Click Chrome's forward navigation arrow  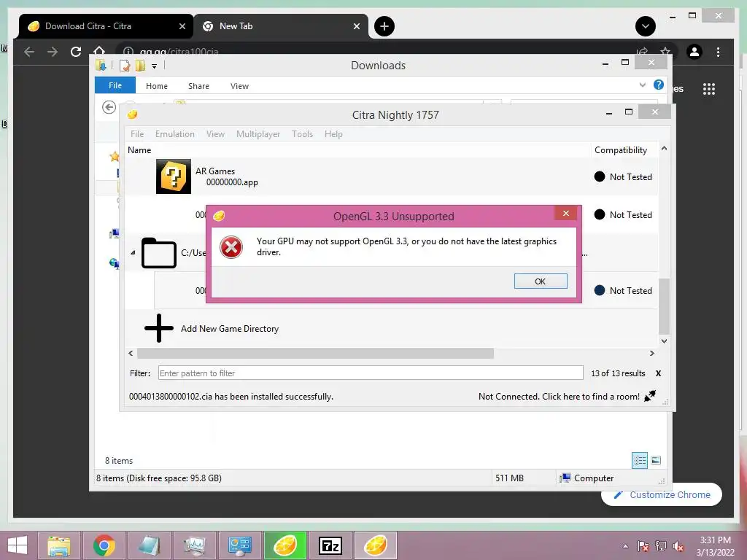(53, 52)
